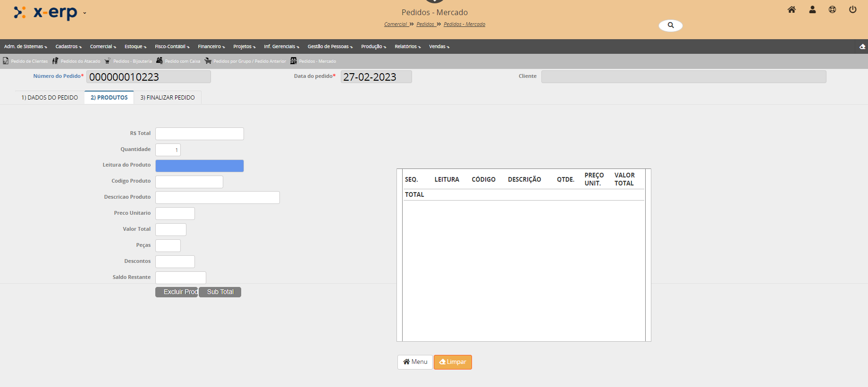Switch to the 3) FINALIZAR PEDIDO tab
Screen dimensions: 868x387
point(167,98)
